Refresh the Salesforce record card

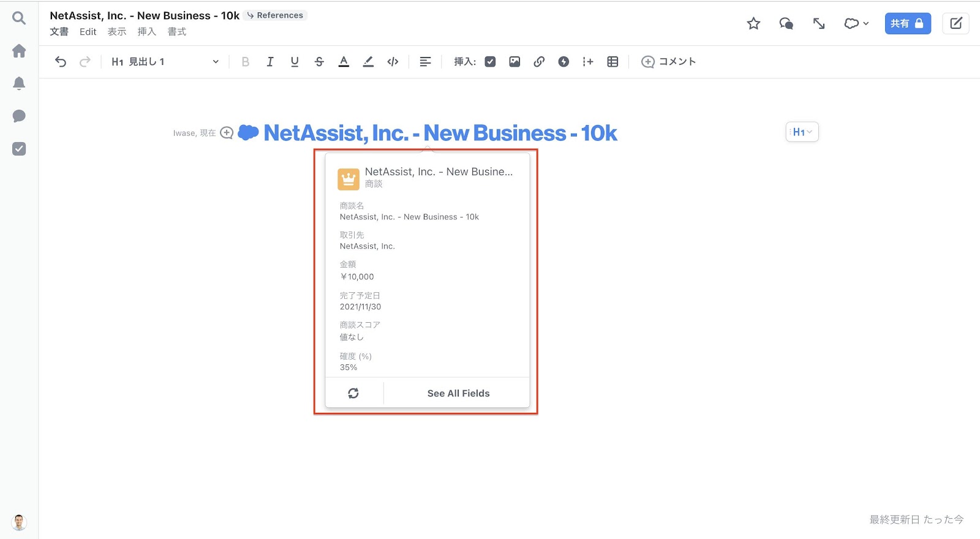(x=353, y=393)
